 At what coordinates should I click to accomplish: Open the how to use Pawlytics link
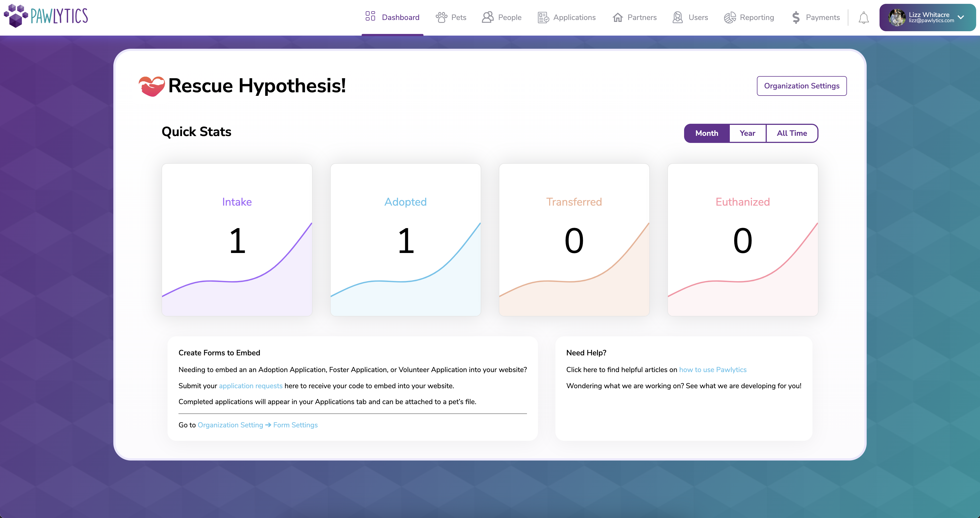(x=713, y=369)
